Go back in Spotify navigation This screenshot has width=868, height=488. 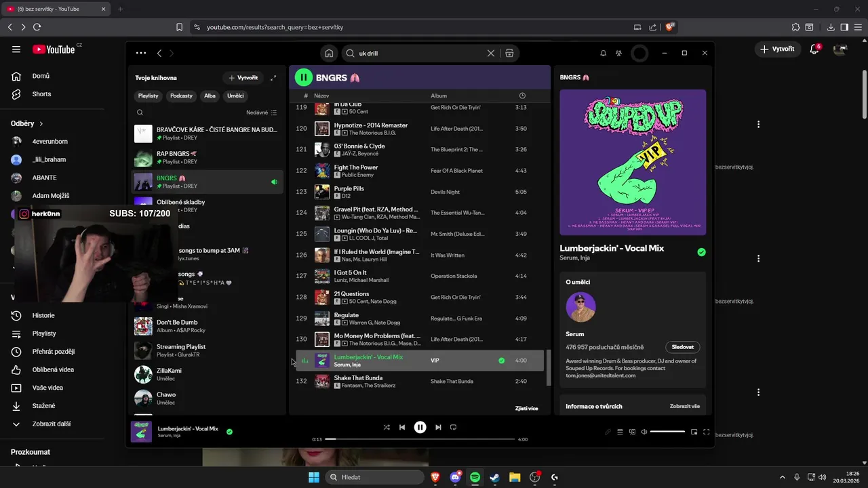pos(159,53)
